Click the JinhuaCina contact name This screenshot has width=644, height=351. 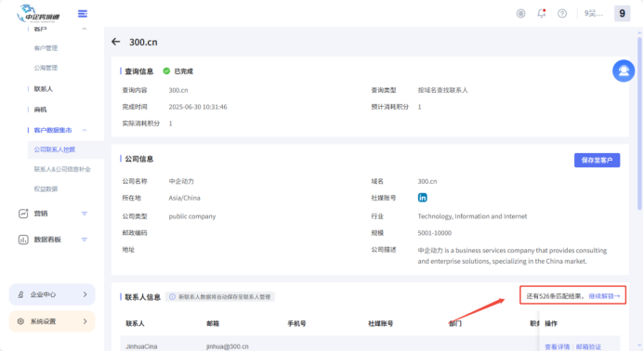click(141, 346)
